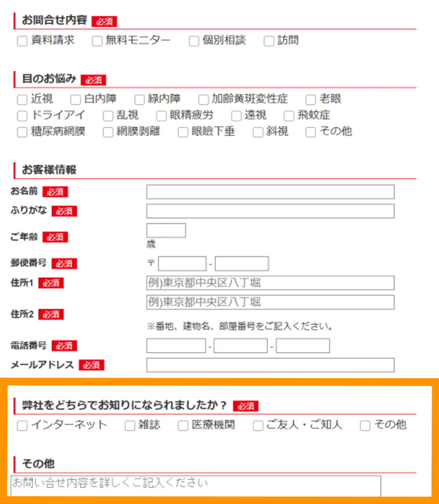
Task: Focus the お名前 text field
Action: pyautogui.click(x=270, y=192)
